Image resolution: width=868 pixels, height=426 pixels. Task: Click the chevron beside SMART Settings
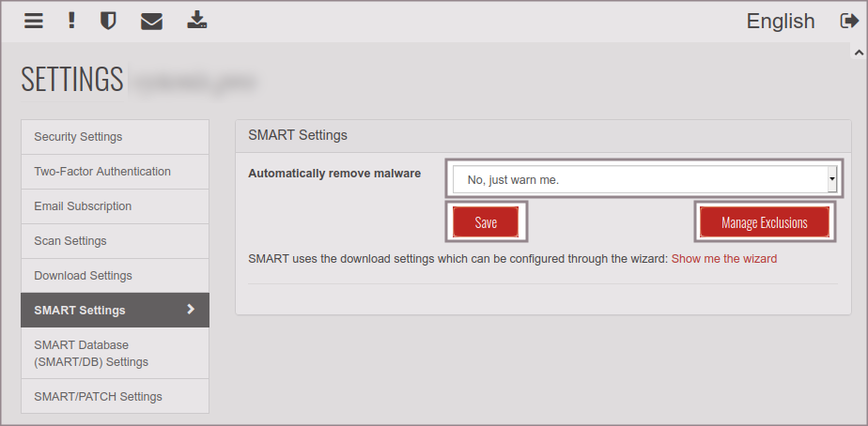pyautogui.click(x=191, y=310)
